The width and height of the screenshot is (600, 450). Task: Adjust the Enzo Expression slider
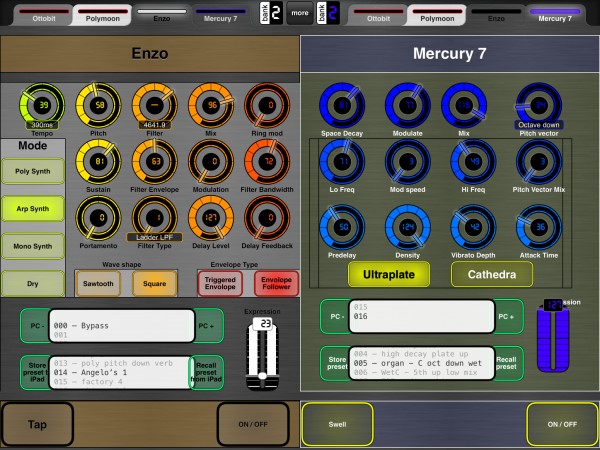[262, 355]
